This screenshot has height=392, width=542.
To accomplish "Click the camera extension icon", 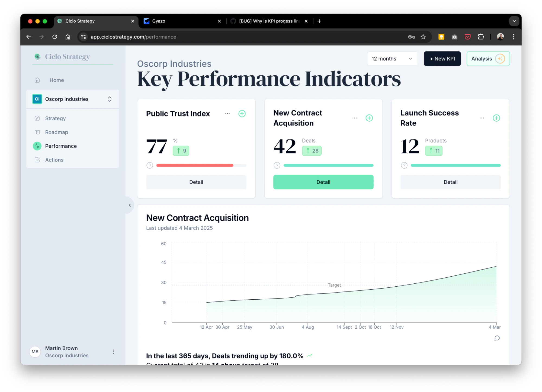I will tap(454, 37).
